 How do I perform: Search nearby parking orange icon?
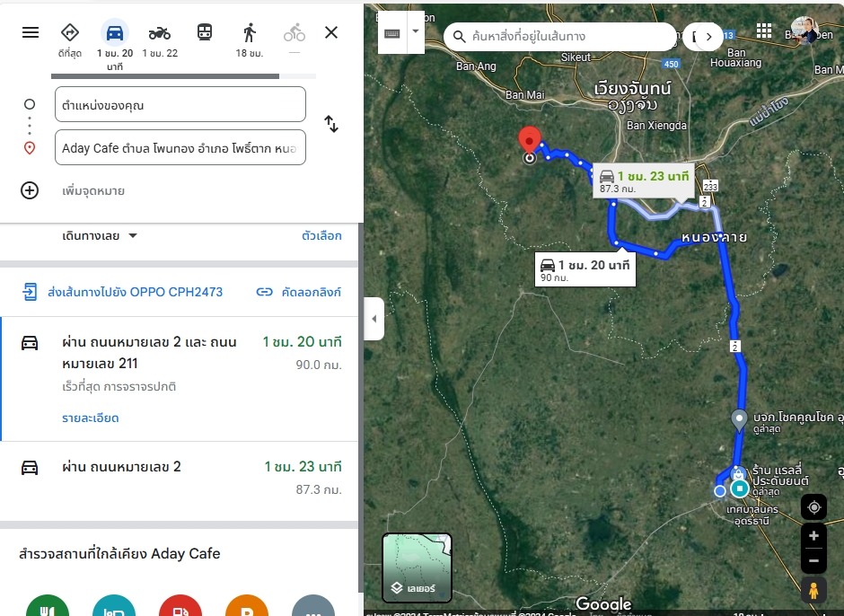tap(247, 607)
